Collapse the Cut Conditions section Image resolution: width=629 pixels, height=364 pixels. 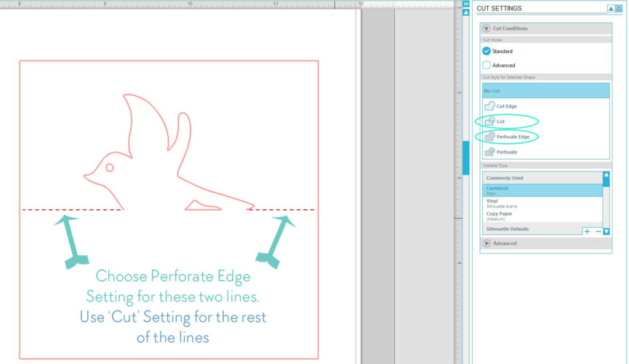487,28
